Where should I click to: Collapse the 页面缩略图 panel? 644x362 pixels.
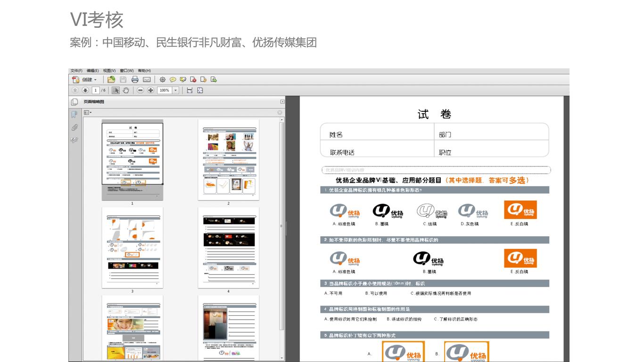[x=282, y=102]
